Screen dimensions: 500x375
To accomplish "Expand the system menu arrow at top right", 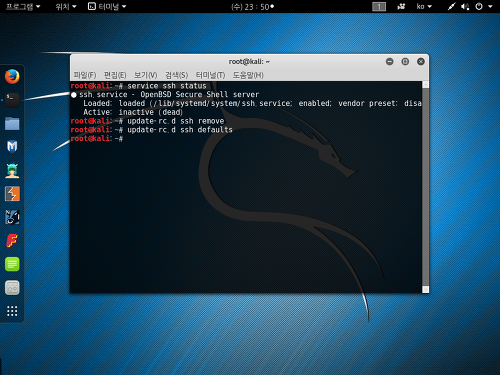I will (x=490, y=7).
